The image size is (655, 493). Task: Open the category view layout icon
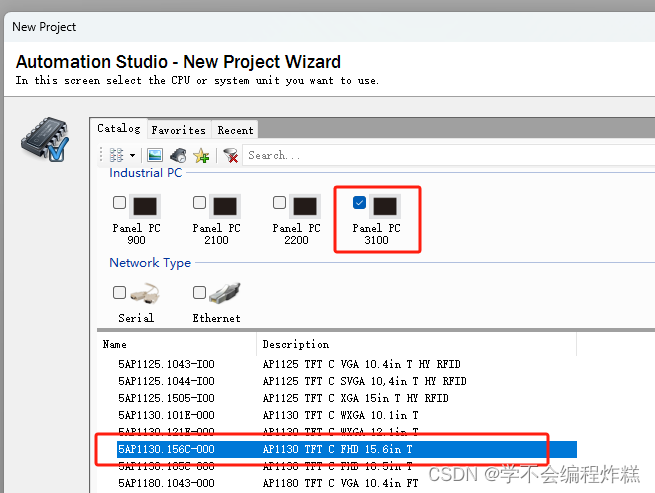point(117,155)
